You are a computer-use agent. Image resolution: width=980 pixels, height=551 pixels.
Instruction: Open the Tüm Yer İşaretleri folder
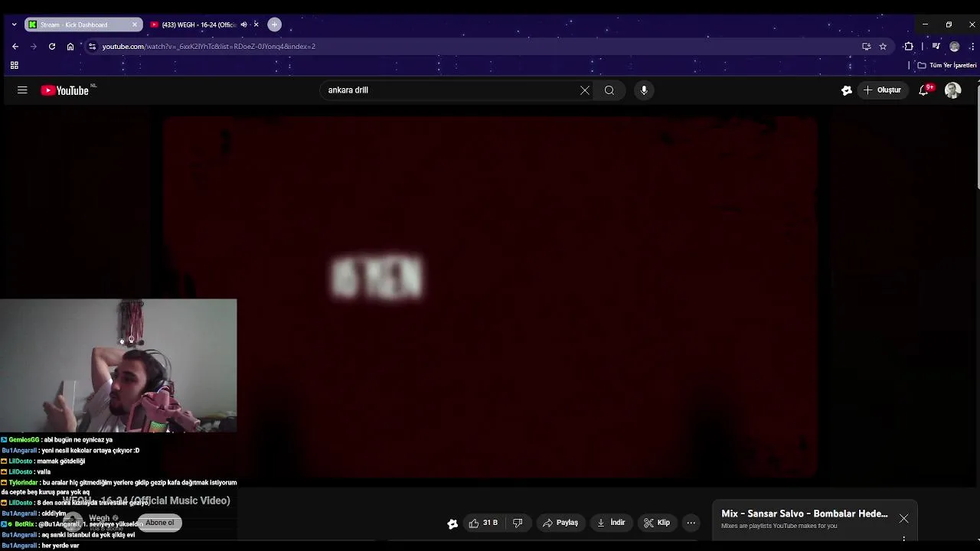[947, 66]
